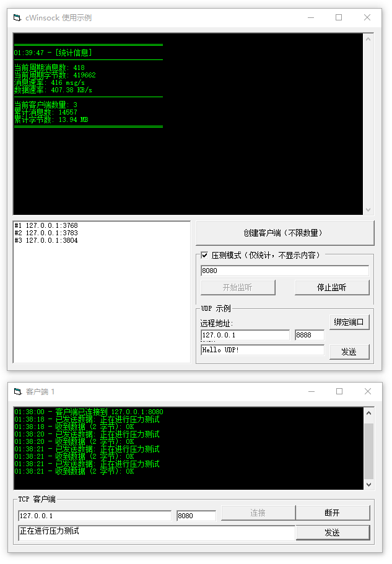Maximize the cWinsock 使用示例 window

tap(339, 18)
